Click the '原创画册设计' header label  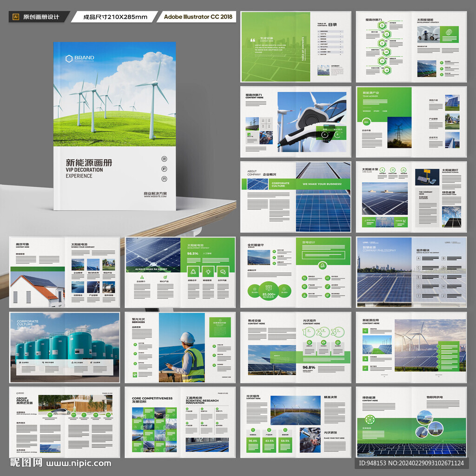coord(41,17)
